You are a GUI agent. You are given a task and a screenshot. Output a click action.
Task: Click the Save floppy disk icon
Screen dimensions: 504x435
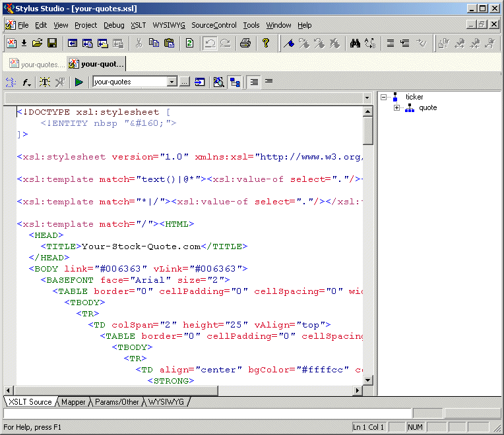(x=52, y=43)
